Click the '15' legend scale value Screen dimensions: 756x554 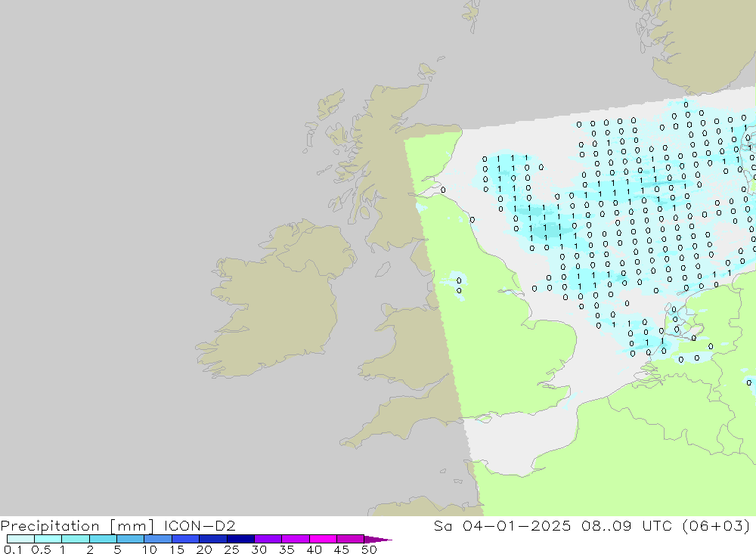176,549
